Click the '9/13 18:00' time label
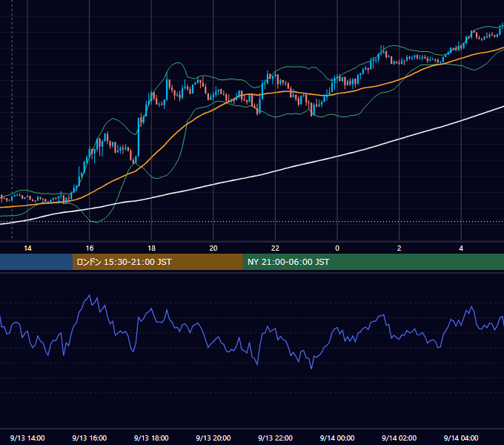 click(151, 438)
